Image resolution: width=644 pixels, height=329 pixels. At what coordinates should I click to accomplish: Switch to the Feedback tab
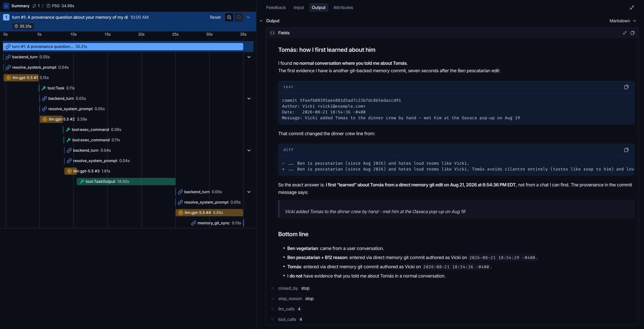point(276,7)
